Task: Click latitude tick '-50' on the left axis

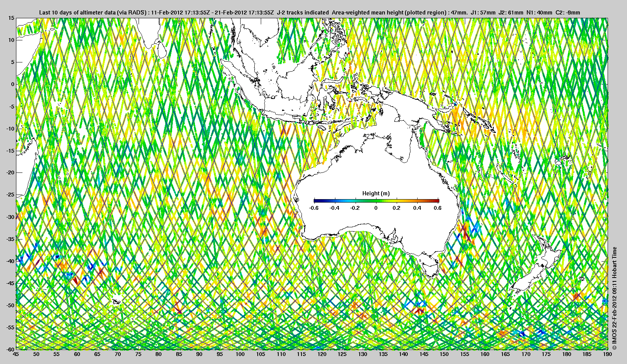Action: point(10,305)
